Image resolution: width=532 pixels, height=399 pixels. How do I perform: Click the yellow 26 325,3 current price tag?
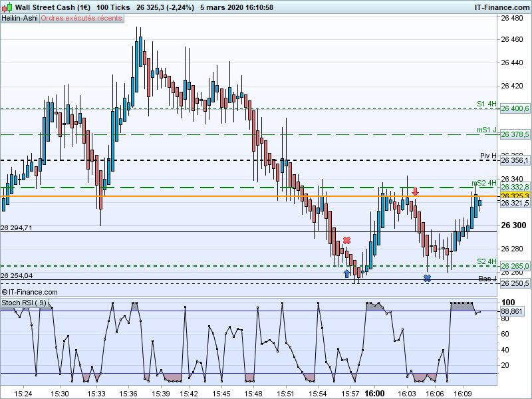[x=515, y=196]
